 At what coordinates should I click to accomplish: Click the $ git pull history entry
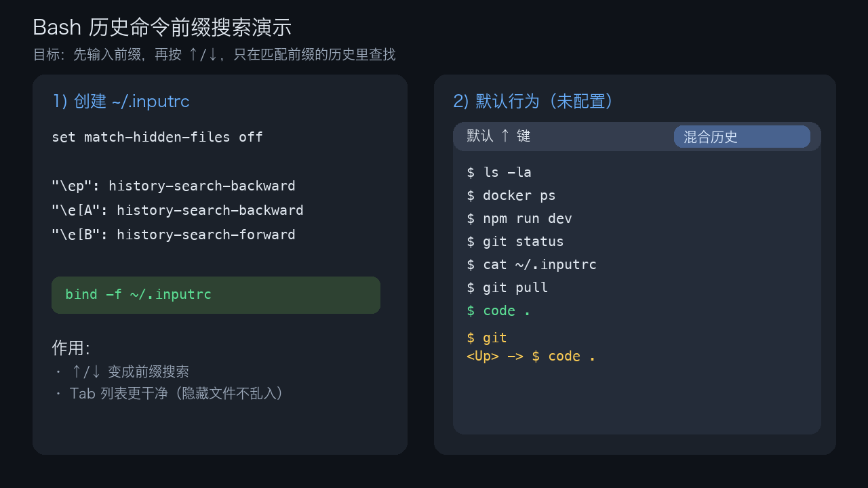[507, 287]
